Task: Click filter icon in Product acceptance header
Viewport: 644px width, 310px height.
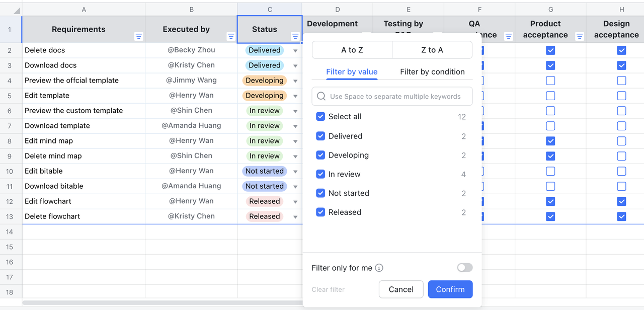Action: [x=580, y=36]
